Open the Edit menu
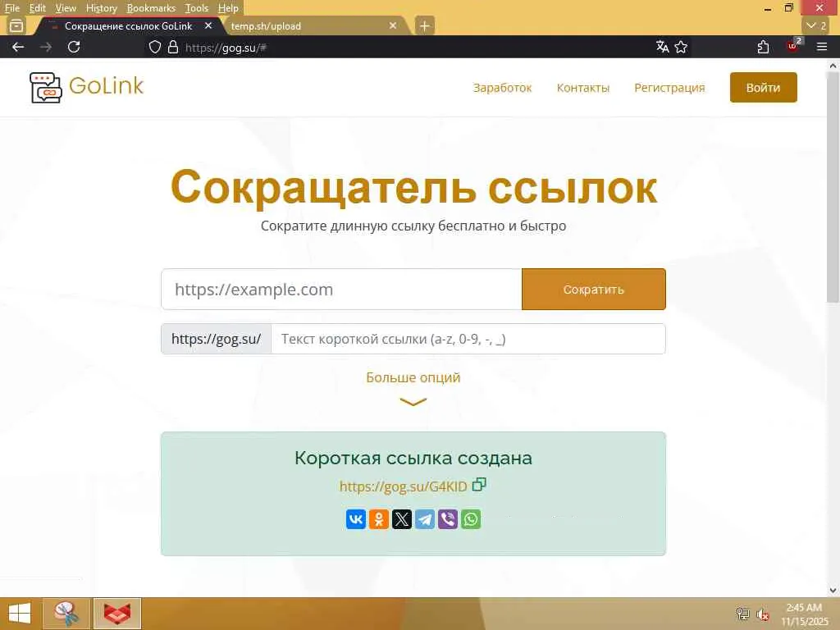 click(x=37, y=8)
